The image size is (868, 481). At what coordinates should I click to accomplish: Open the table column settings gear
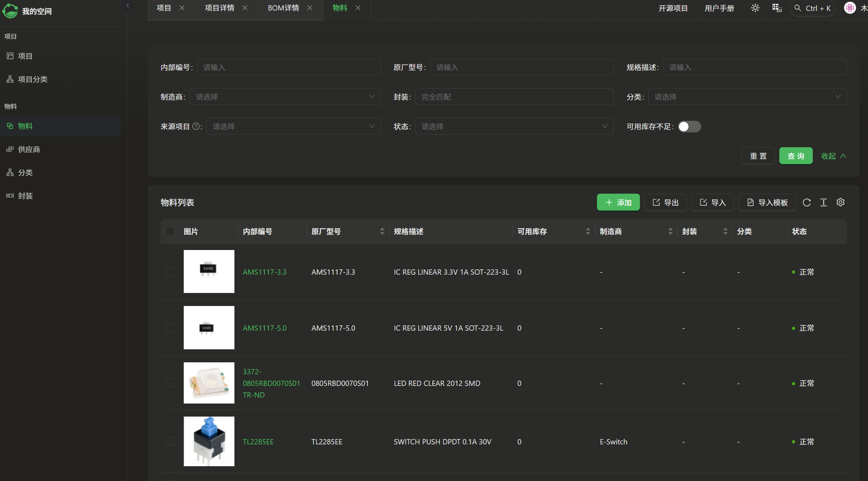click(x=841, y=202)
